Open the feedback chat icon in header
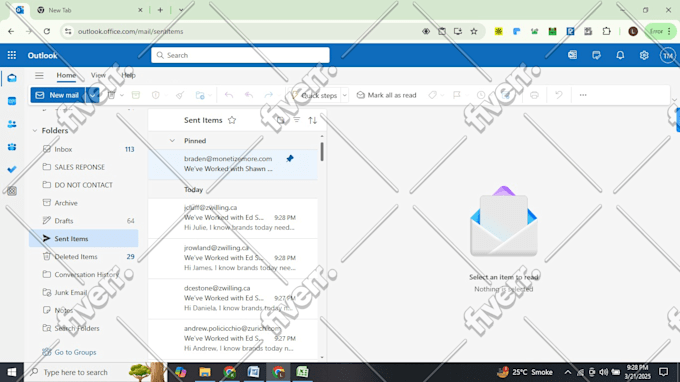The width and height of the screenshot is (680, 382). tap(596, 55)
